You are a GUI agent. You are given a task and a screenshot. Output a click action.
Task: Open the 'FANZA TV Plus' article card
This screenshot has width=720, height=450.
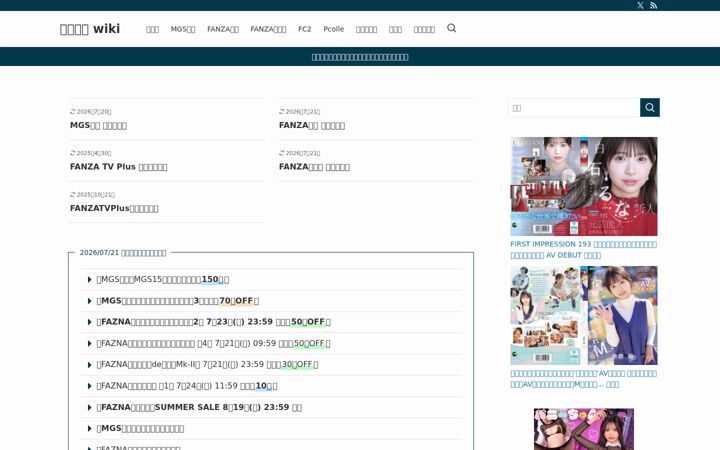coord(166,161)
